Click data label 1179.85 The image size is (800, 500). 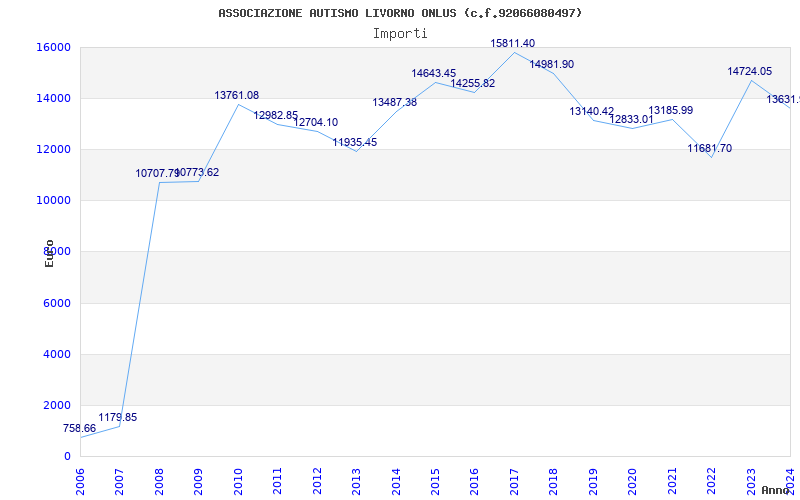pyautogui.click(x=118, y=417)
